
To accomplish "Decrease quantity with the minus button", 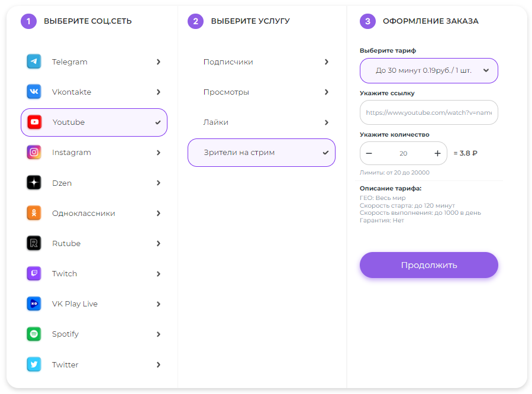I will point(369,153).
